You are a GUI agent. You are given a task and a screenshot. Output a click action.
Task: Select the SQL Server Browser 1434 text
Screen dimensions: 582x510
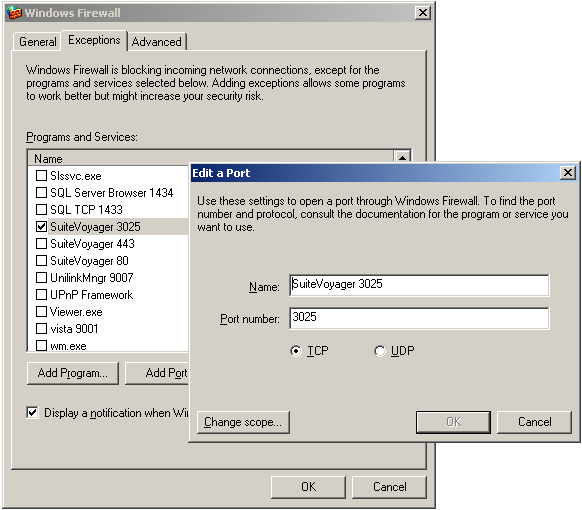click(112, 192)
